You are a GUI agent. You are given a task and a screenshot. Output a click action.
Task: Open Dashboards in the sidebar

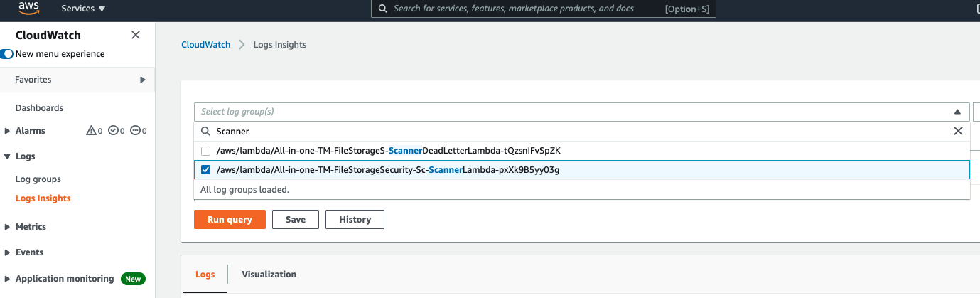[39, 108]
